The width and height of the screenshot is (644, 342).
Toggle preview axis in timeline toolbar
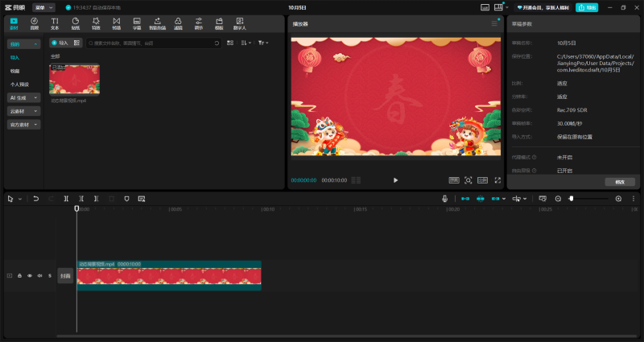[517, 199]
